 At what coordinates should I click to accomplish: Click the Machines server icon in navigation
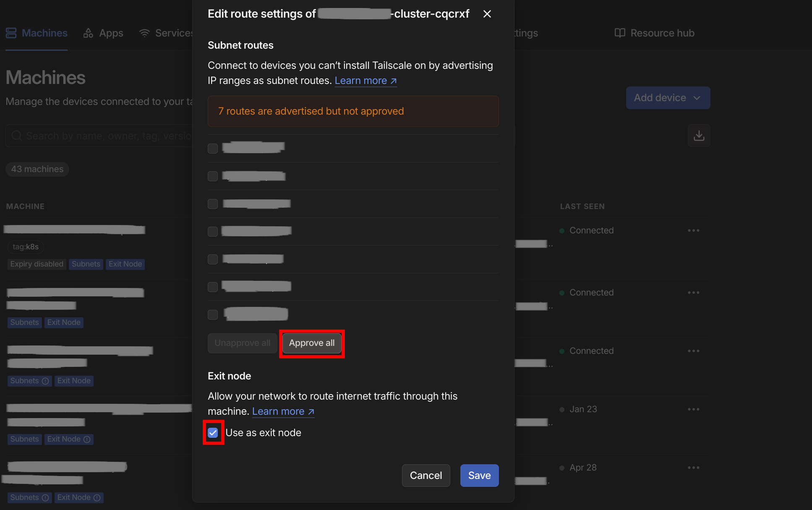coord(10,33)
